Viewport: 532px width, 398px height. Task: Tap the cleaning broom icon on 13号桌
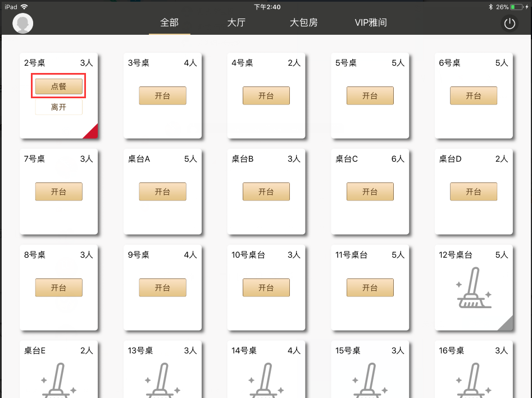(x=162, y=381)
